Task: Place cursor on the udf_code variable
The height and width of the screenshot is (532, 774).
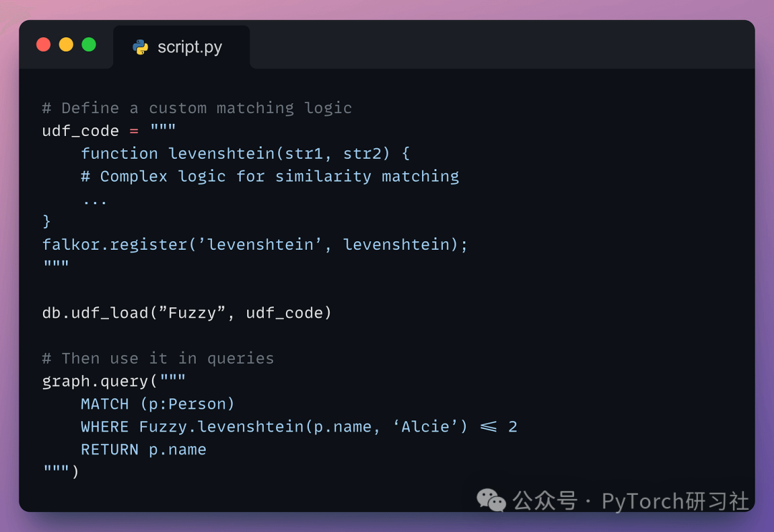Action: pyautogui.click(x=80, y=131)
